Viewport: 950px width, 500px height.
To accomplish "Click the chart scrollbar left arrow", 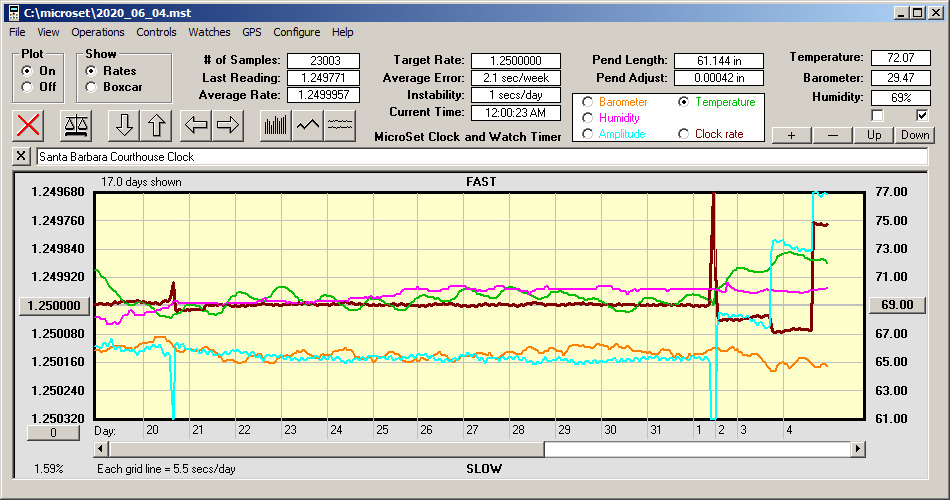I will (x=101, y=449).
